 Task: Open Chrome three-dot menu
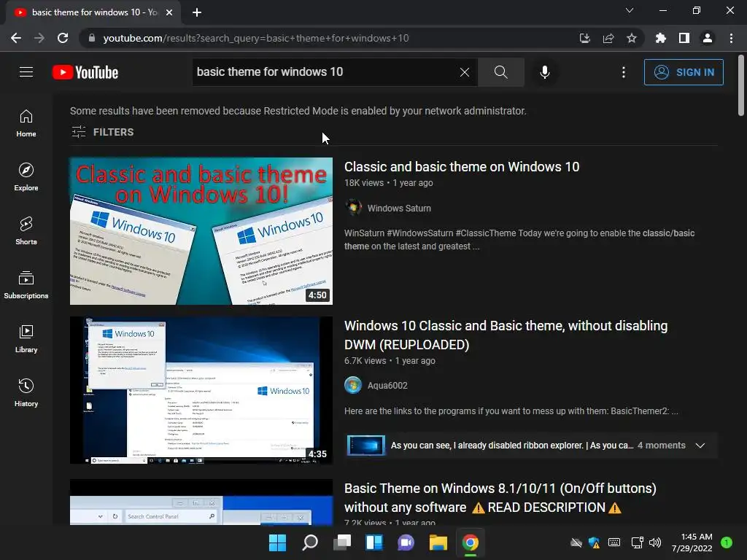point(731,38)
